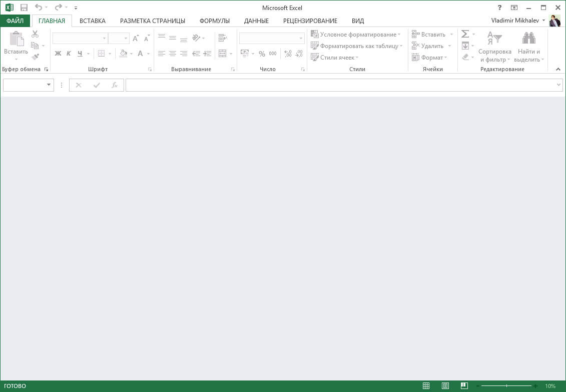Click the Font Color A icon

(141, 54)
